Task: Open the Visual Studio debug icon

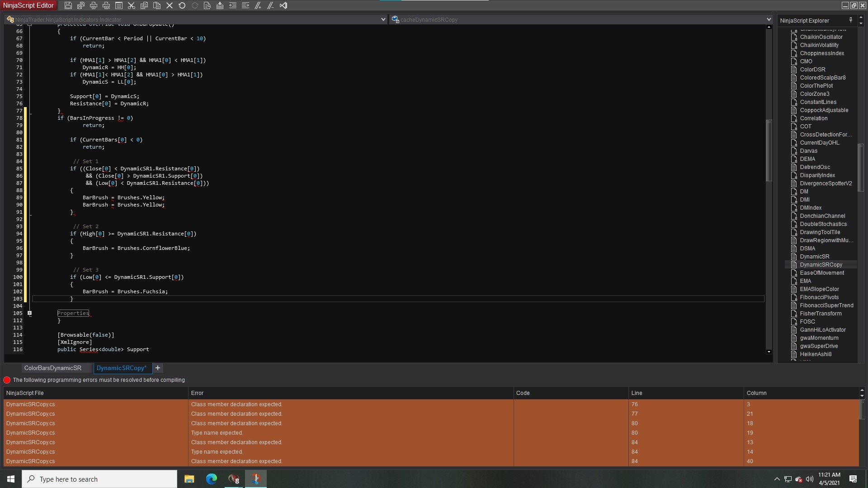Action: [x=283, y=5]
